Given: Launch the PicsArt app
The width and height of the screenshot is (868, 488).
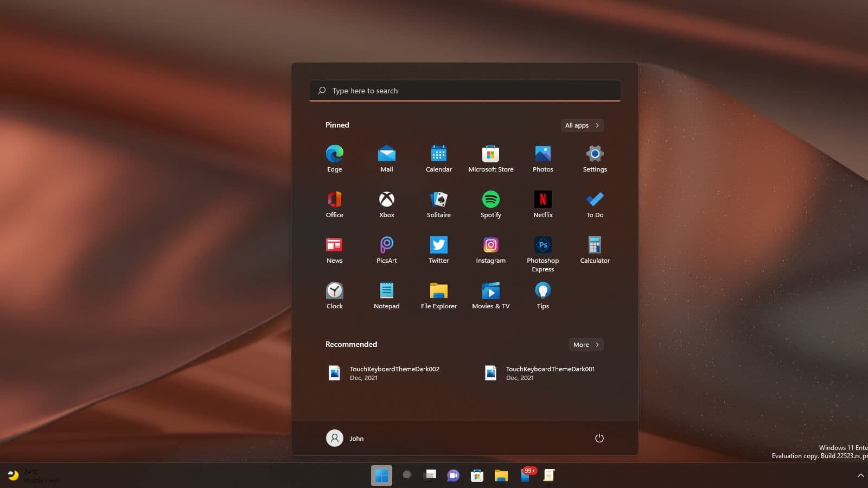Looking at the screenshot, I should [x=386, y=250].
